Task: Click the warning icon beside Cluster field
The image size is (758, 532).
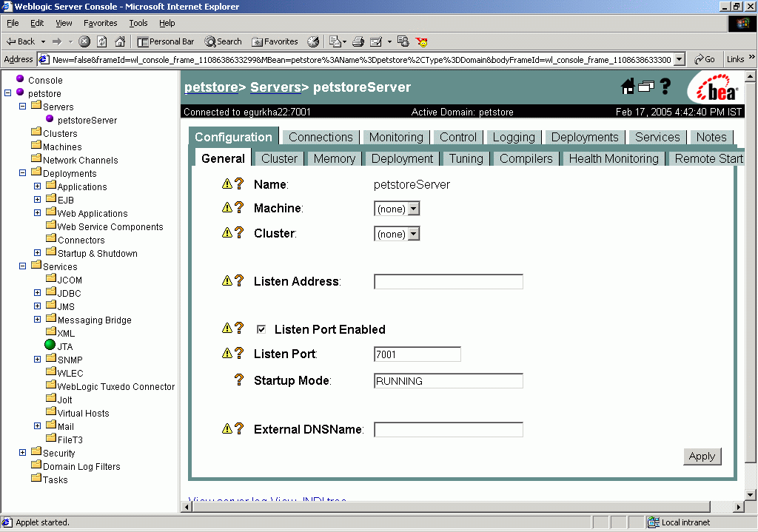Action: 227,232
